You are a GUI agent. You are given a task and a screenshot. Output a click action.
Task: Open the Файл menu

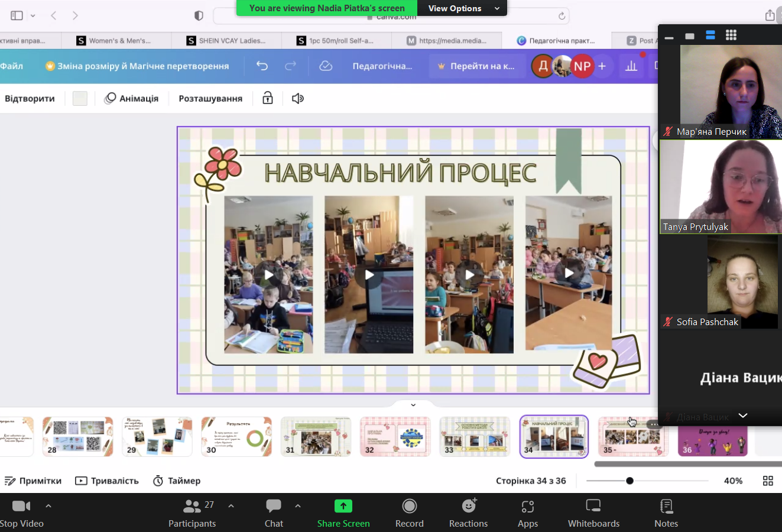point(12,66)
